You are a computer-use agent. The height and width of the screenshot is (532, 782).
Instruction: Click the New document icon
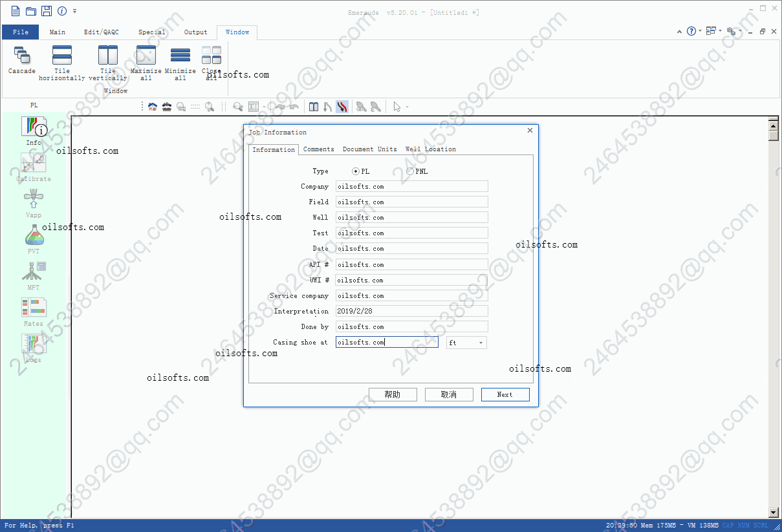point(16,11)
